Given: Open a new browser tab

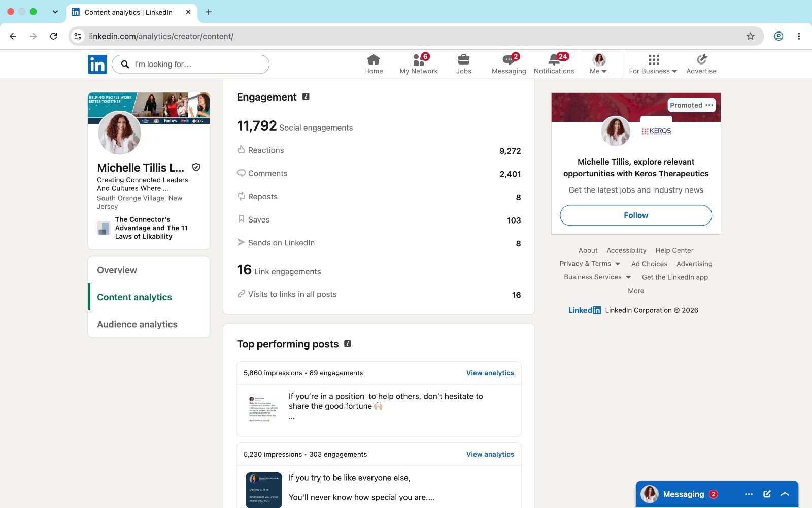Looking at the screenshot, I should pyautogui.click(x=209, y=12).
